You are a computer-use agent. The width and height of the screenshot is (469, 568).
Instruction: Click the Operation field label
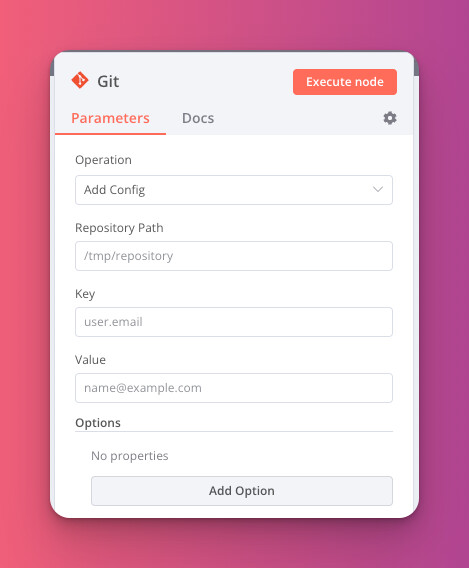tap(103, 160)
